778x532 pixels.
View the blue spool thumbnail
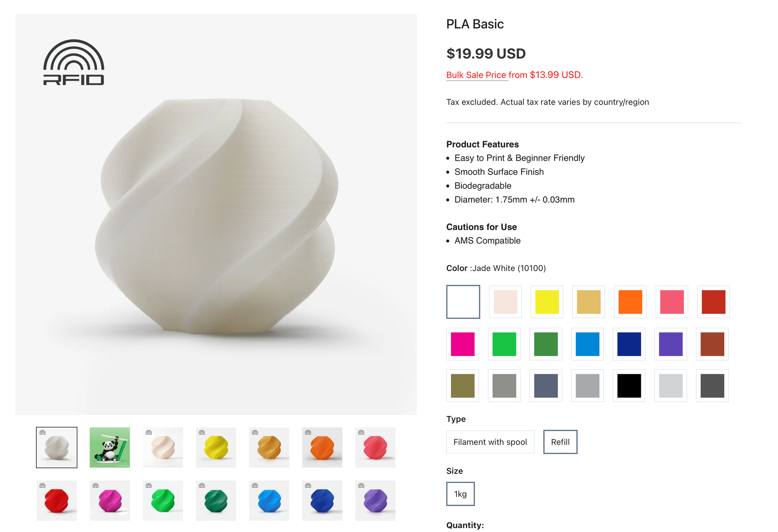[269, 500]
